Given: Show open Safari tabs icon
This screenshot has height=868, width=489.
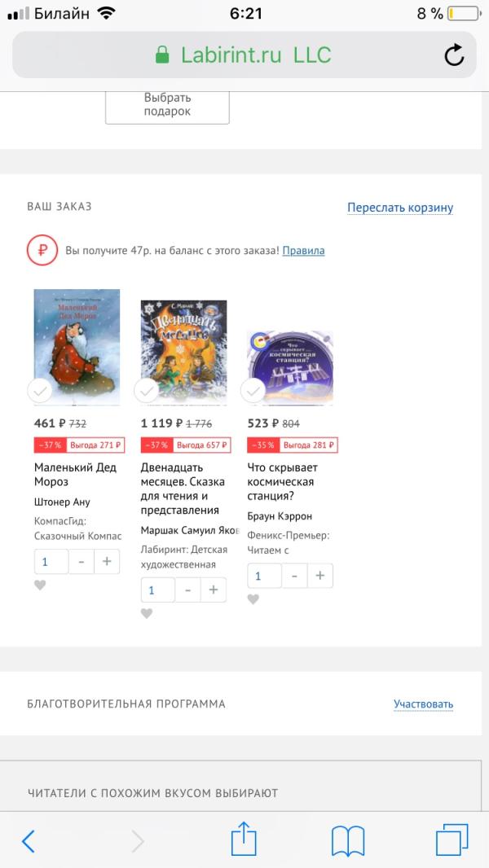Looking at the screenshot, I should (x=452, y=840).
